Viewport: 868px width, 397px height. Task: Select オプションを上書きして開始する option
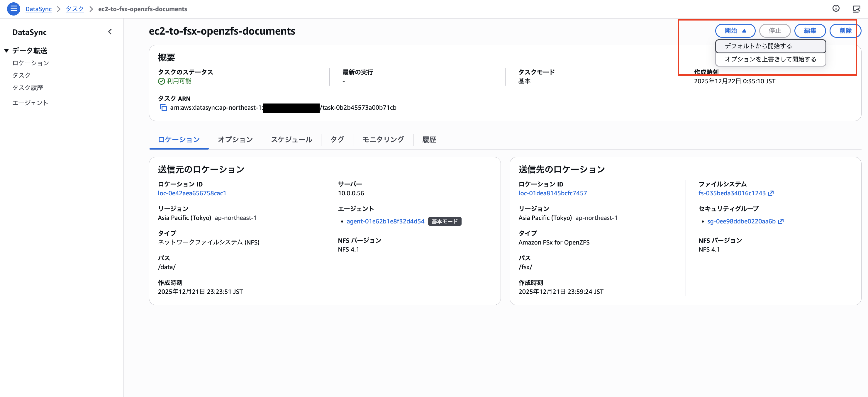tap(771, 59)
